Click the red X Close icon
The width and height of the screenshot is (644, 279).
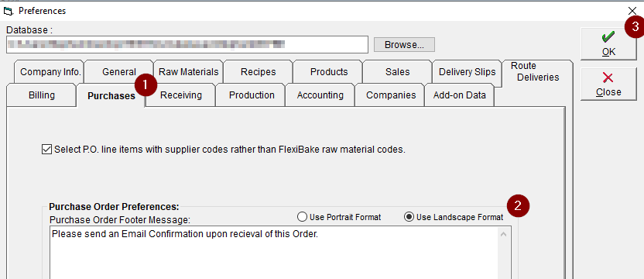click(608, 77)
